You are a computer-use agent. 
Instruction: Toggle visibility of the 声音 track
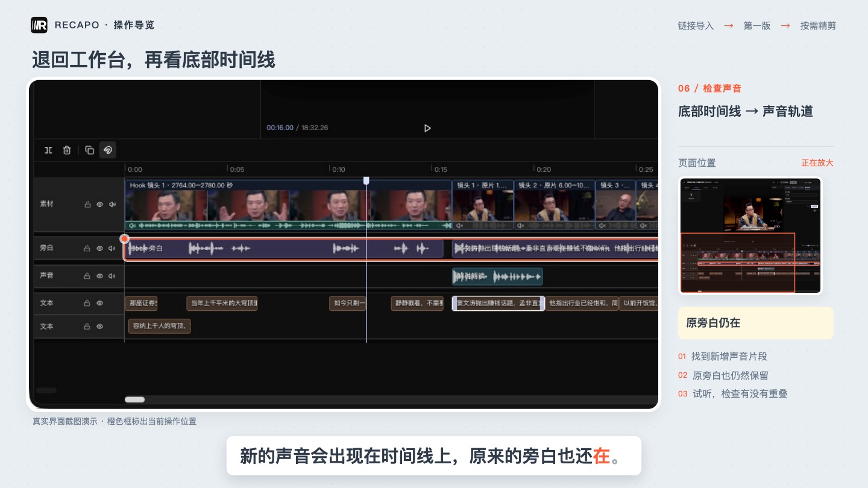[99, 276]
